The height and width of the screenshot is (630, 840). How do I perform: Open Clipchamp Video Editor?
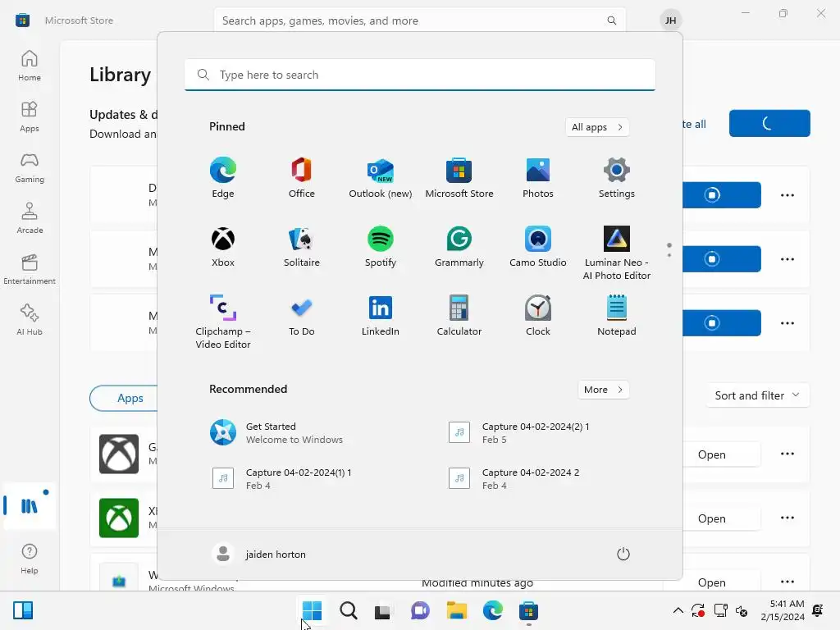coord(223,322)
